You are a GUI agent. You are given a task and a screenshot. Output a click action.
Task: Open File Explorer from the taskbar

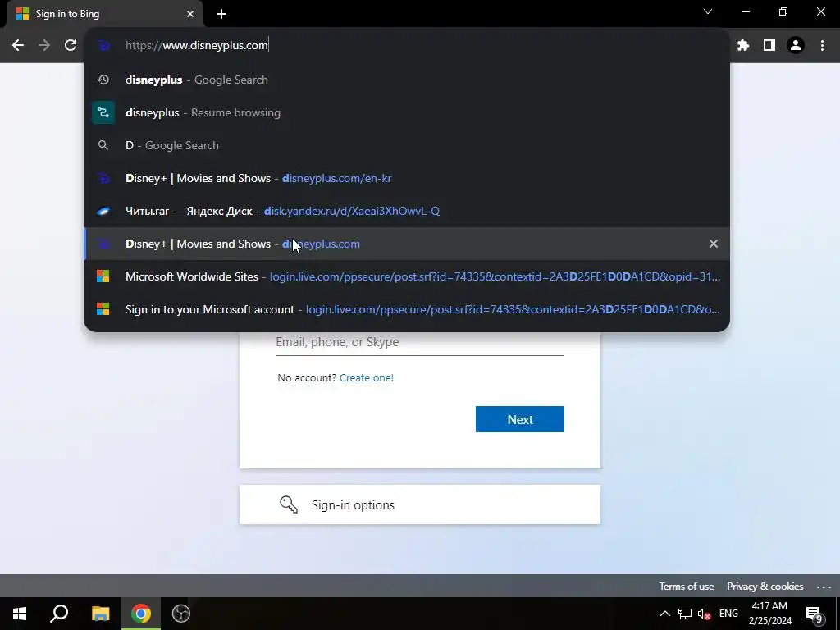(x=100, y=614)
